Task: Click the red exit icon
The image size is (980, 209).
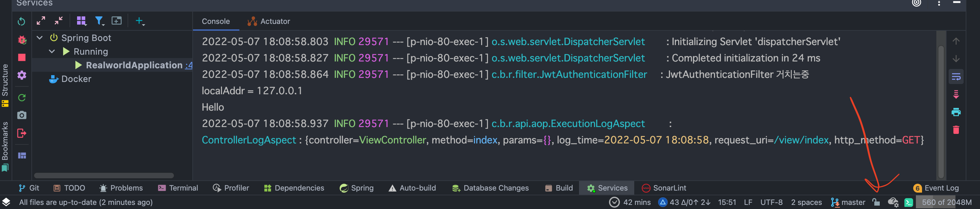Action: tap(22, 133)
